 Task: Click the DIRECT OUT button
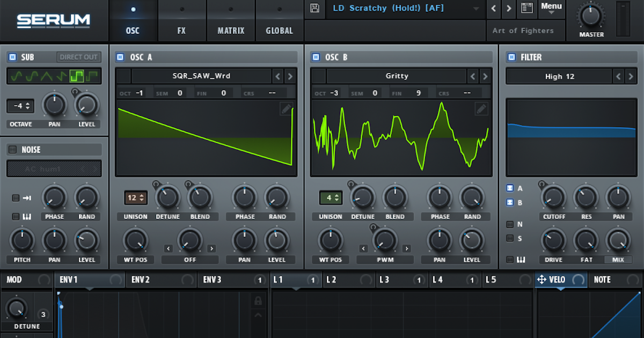click(79, 57)
